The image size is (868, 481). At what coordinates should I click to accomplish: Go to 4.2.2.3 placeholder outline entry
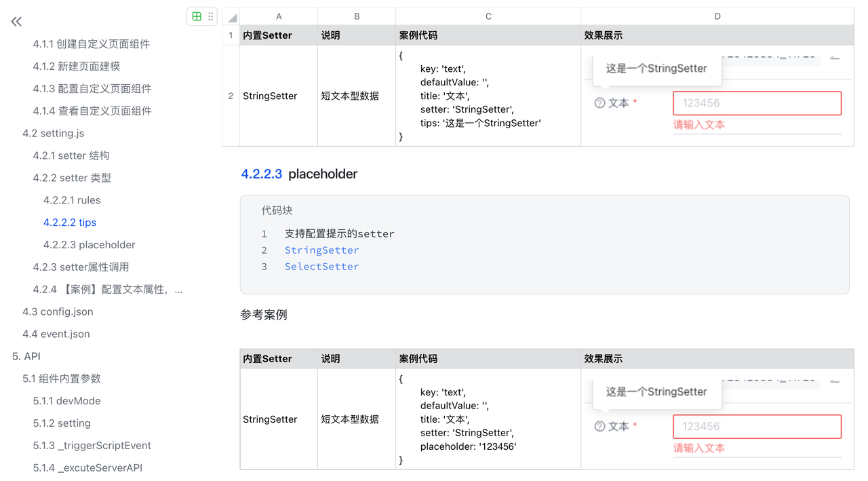(x=90, y=245)
